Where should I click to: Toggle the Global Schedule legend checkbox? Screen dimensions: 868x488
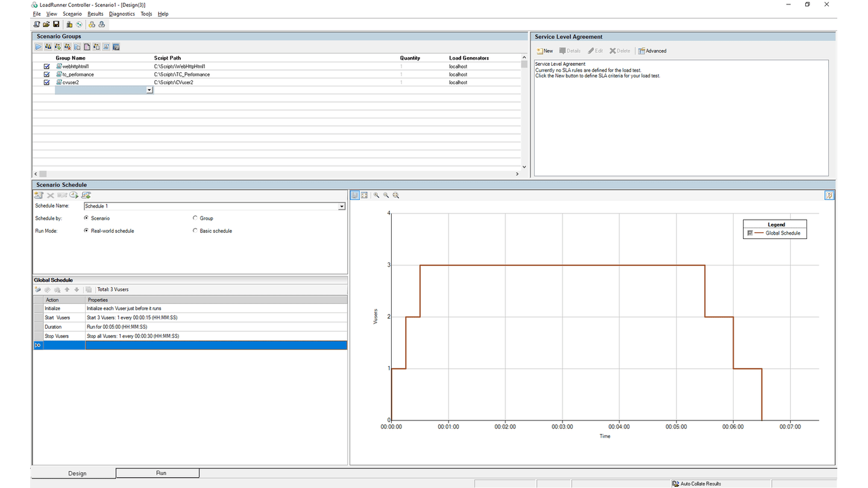point(750,233)
